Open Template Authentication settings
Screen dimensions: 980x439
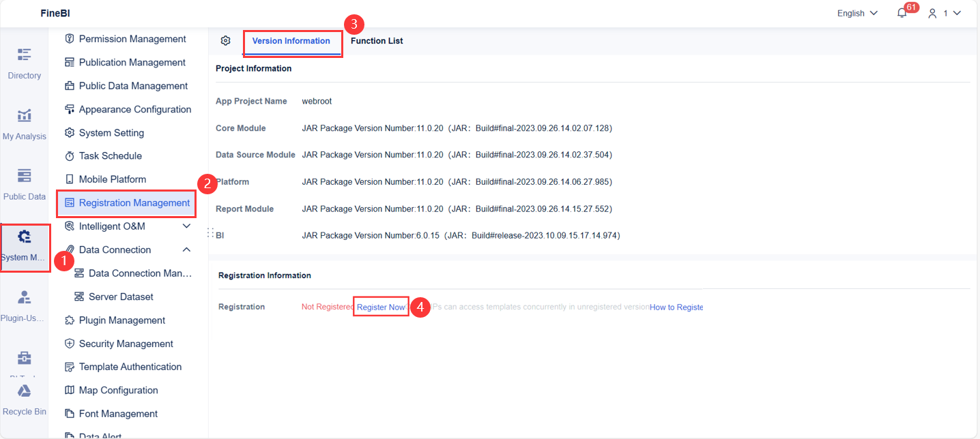coord(130,366)
